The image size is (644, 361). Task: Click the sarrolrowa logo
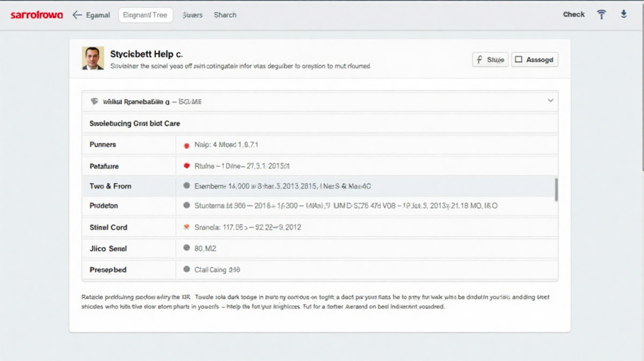[36, 15]
